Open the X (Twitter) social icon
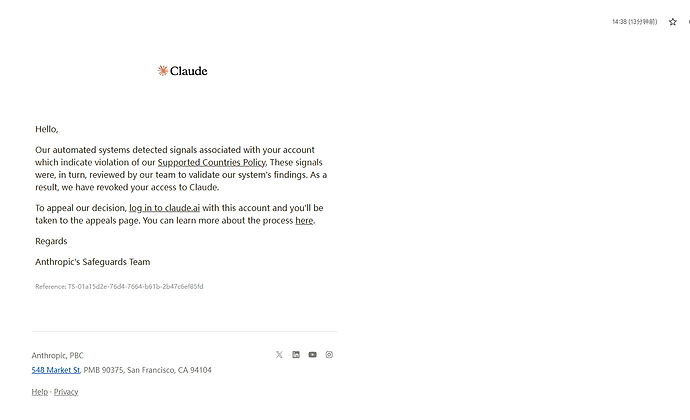The width and height of the screenshot is (690, 420). point(279,354)
